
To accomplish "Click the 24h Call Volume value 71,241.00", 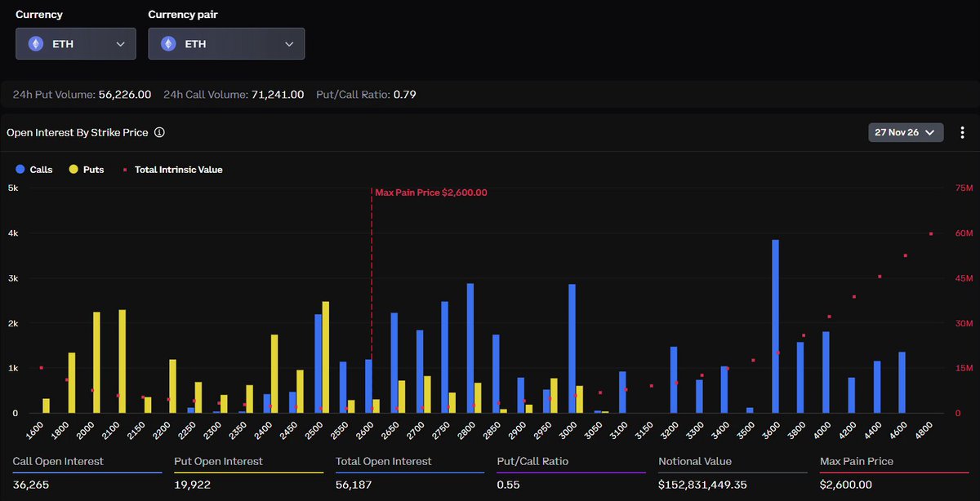I will click(x=278, y=95).
